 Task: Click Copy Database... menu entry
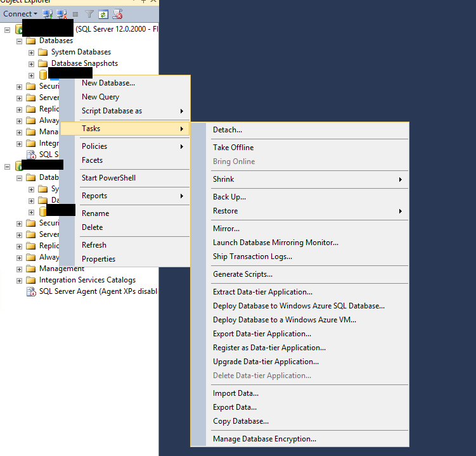coord(300,421)
